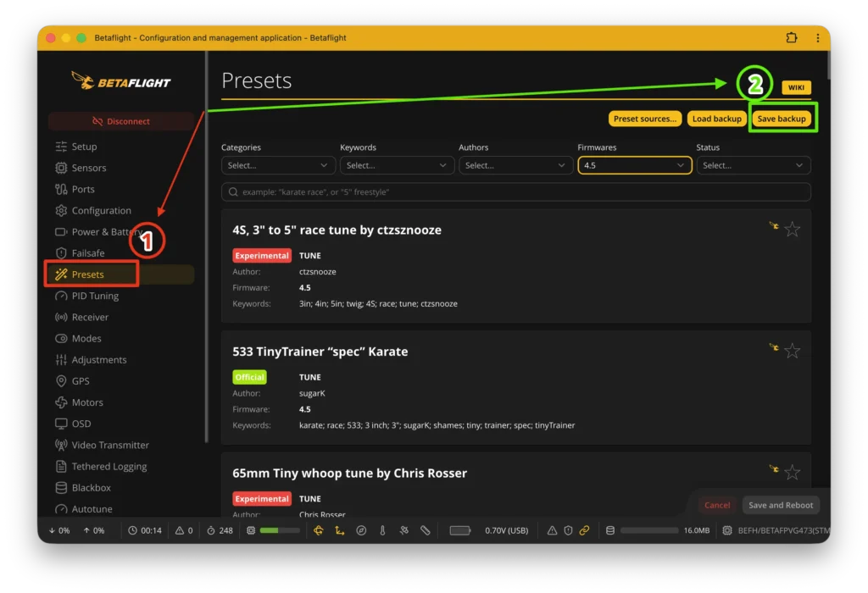868x593 pixels.
Task: Click the compass magnetometer status icon
Action: point(361,530)
